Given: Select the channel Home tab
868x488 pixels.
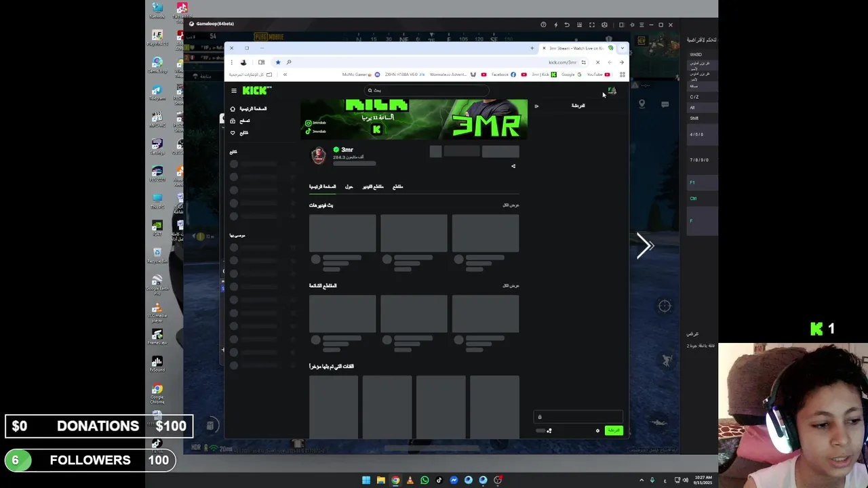Looking at the screenshot, I should tap(322, 186).
